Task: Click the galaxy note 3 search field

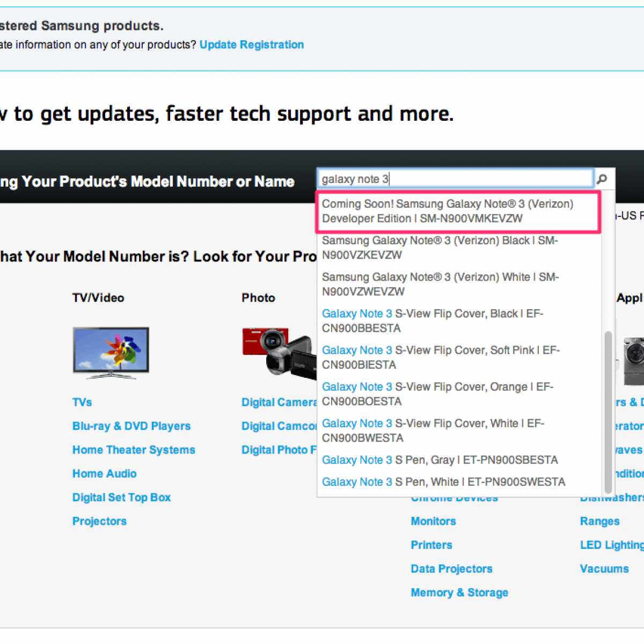Action: click(455, 179)
